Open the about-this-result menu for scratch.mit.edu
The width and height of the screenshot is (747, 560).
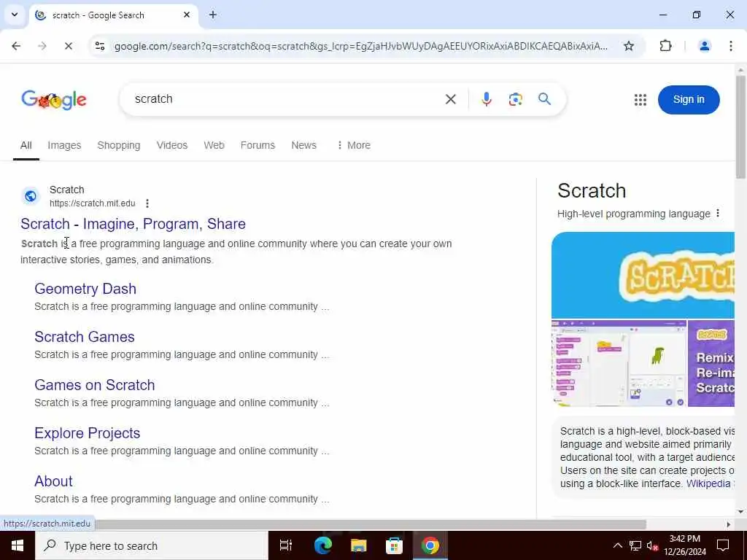coord(147,203)
